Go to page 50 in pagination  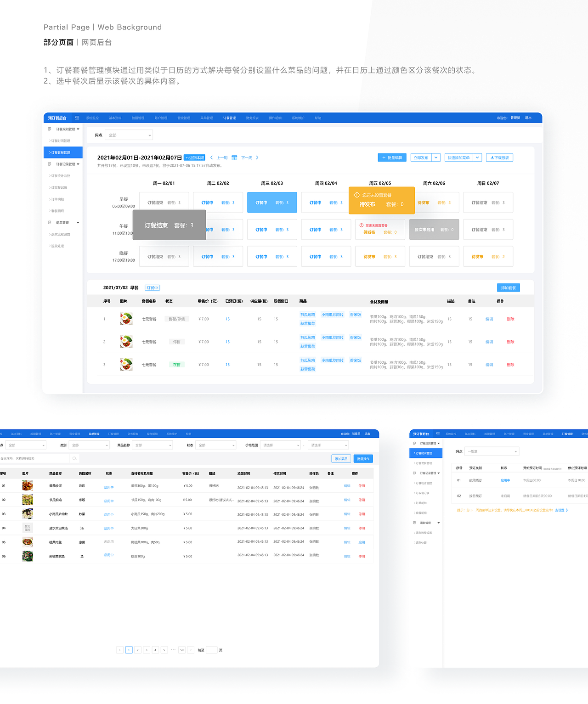pos(182,650)
